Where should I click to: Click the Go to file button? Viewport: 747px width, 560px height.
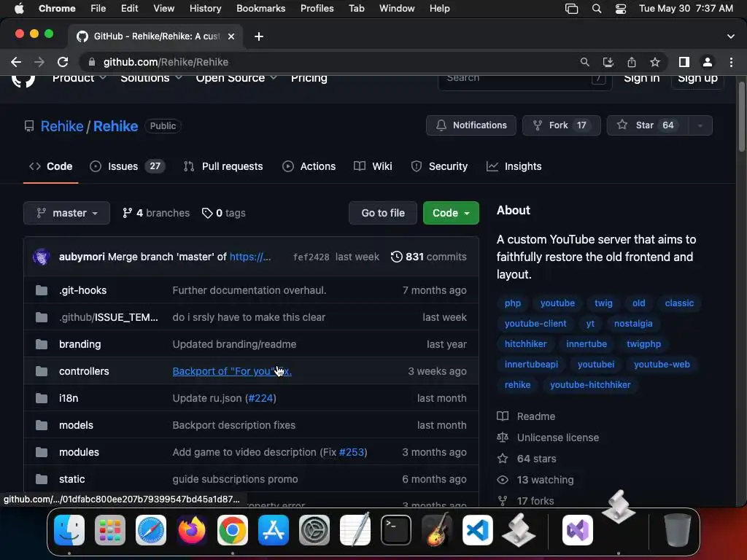383,213
